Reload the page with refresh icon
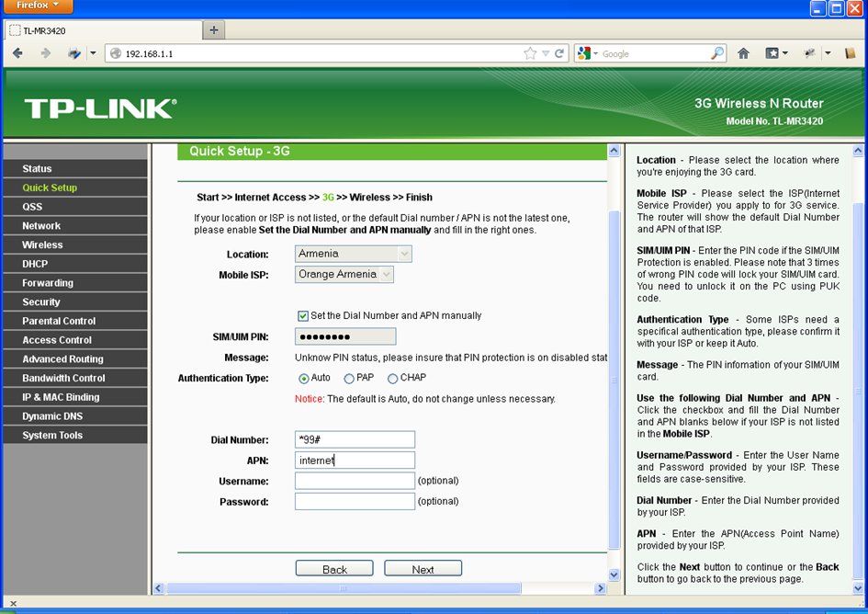868x614 pixels. 559,53
